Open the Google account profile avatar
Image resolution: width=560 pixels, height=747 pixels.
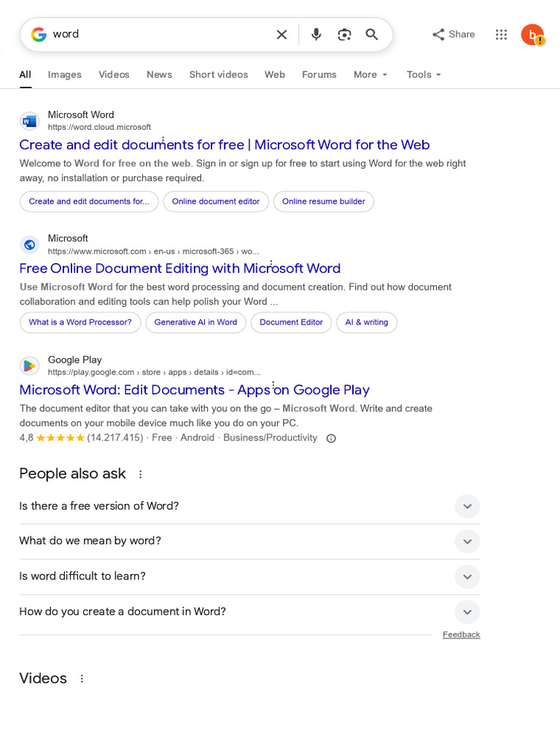532,34
